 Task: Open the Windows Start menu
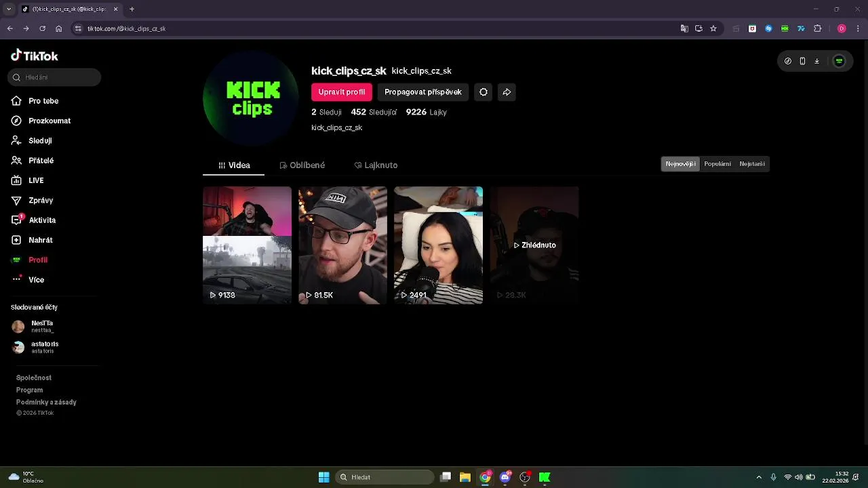(324, 477)
